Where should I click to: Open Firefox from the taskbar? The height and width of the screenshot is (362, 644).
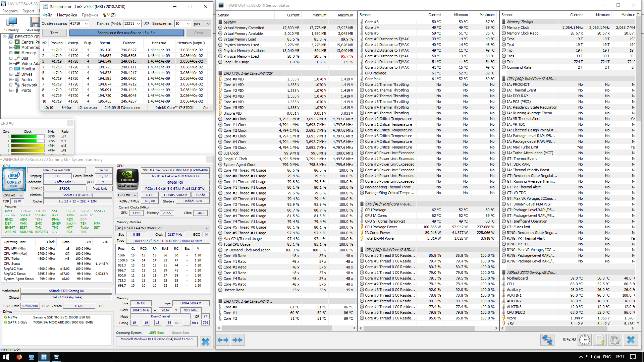[19, 357]
